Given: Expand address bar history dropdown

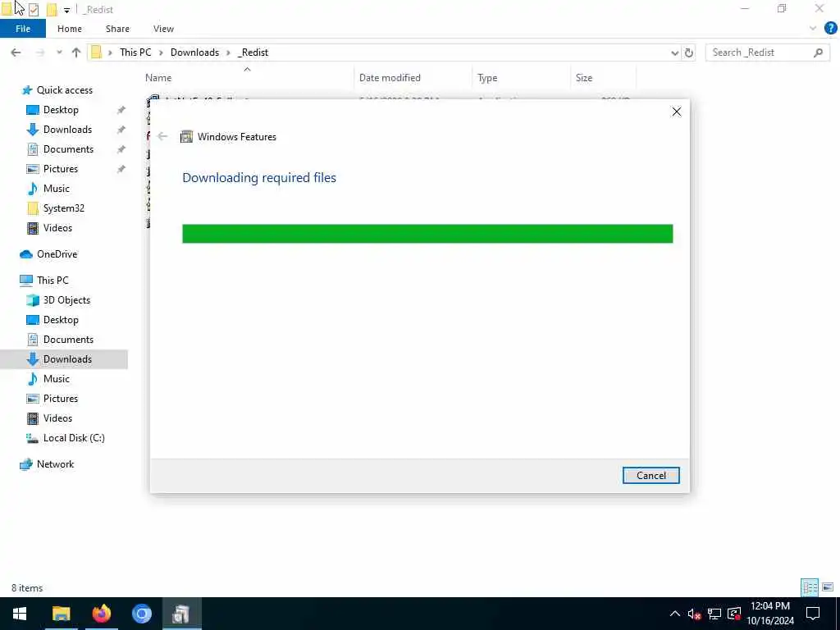Looking at the screenshot, I should 674,52.
